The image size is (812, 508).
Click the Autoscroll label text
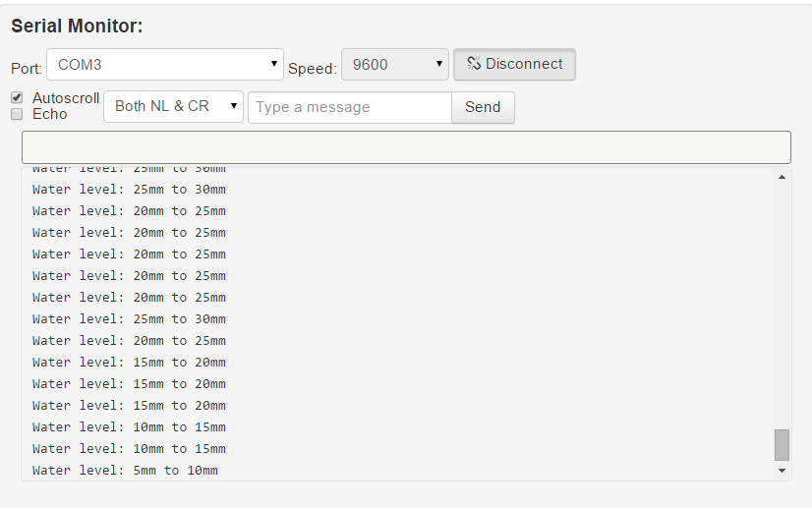66,98
